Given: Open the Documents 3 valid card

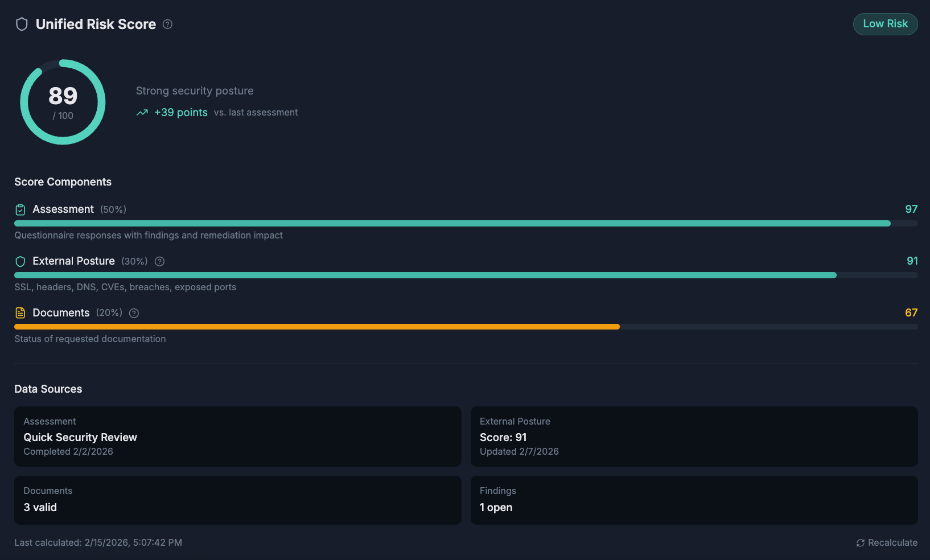Looking at the screenshot, I should (x=238, y=500).
